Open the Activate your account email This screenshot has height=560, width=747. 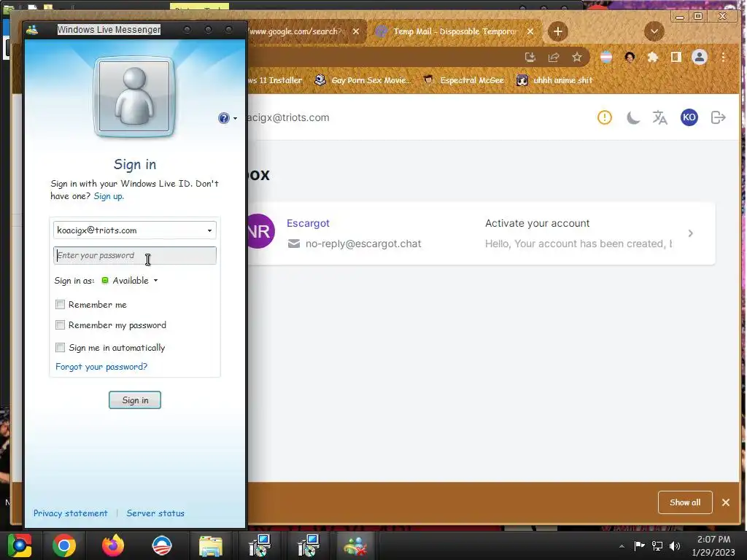537,223
